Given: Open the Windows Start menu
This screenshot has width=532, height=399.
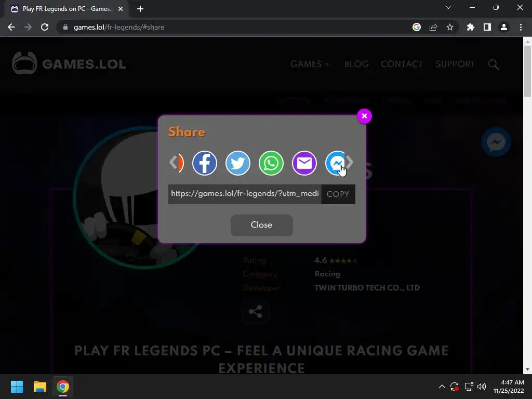Looking at the screenshot, I should point(17,387).
